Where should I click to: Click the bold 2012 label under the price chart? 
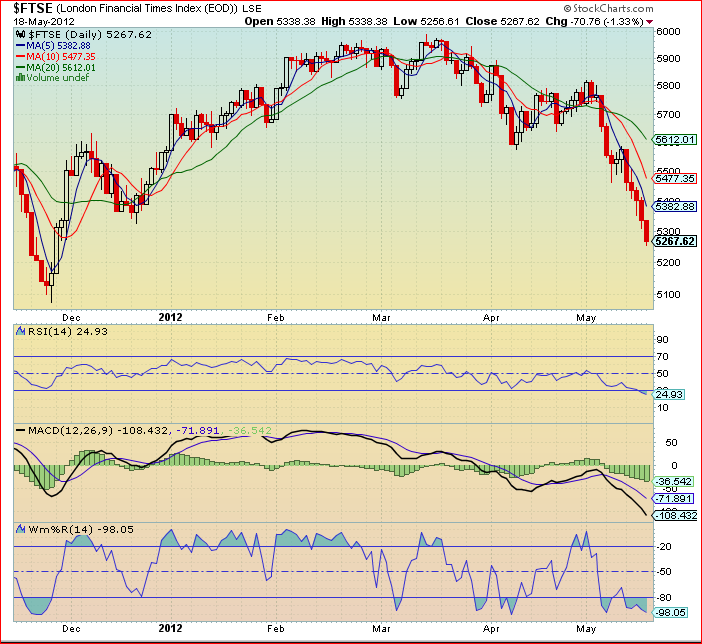170,317
